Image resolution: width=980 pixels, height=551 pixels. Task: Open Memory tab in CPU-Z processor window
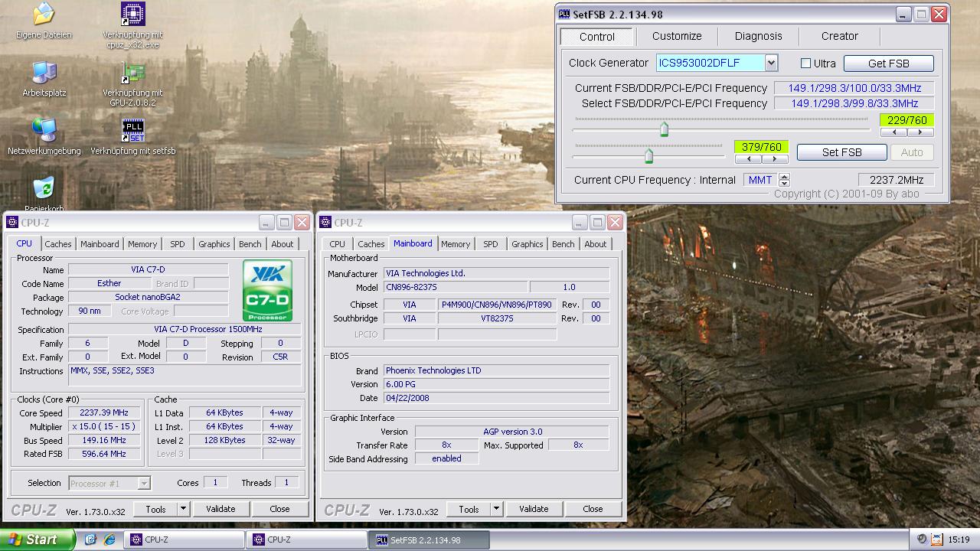click(x=142, y=244)
